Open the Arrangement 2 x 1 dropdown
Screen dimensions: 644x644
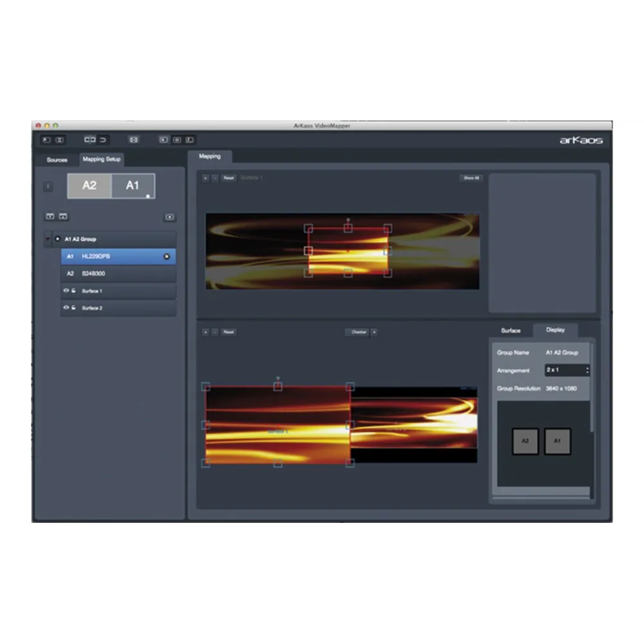(567, 370)
